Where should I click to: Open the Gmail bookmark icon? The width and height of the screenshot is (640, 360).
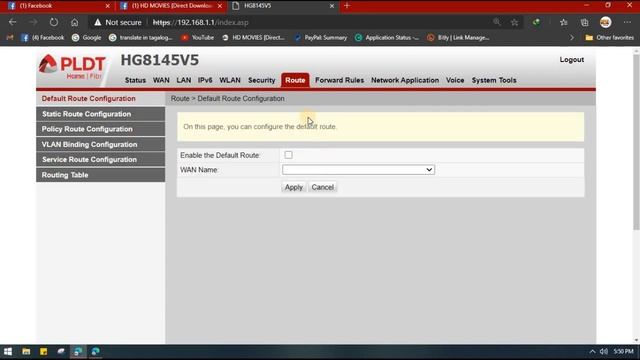tap(10, 38)
